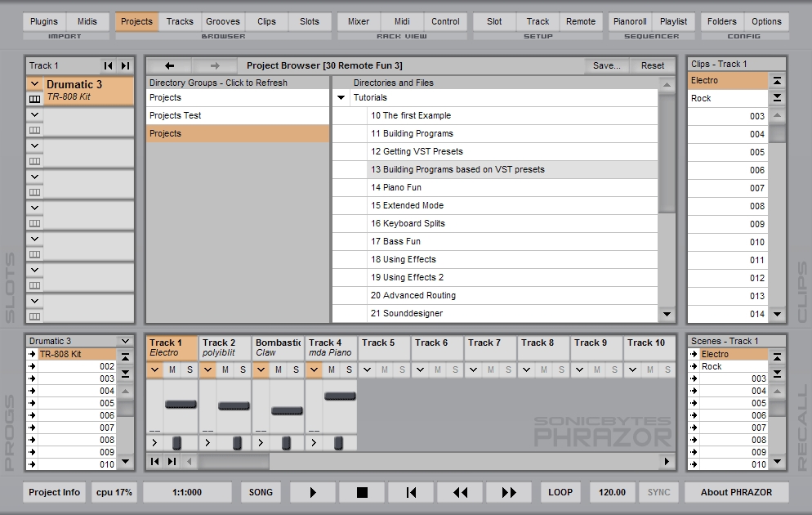812x515 pixels.
Task: Adjust Track 1 volume fader
Action: click(x=181, y=404)
